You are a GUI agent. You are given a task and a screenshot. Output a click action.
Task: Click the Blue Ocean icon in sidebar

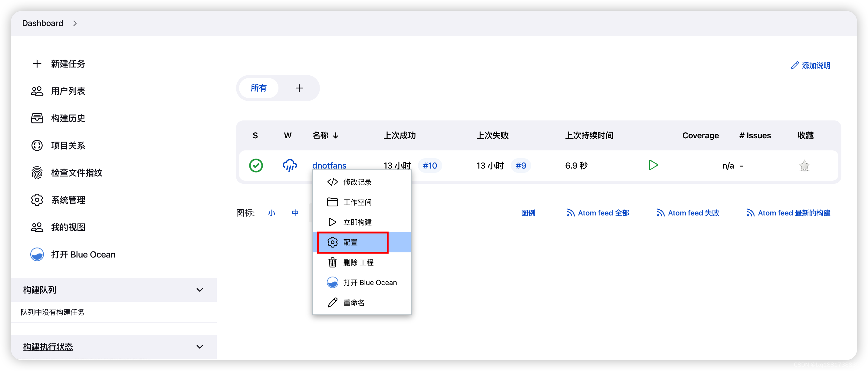37,254
